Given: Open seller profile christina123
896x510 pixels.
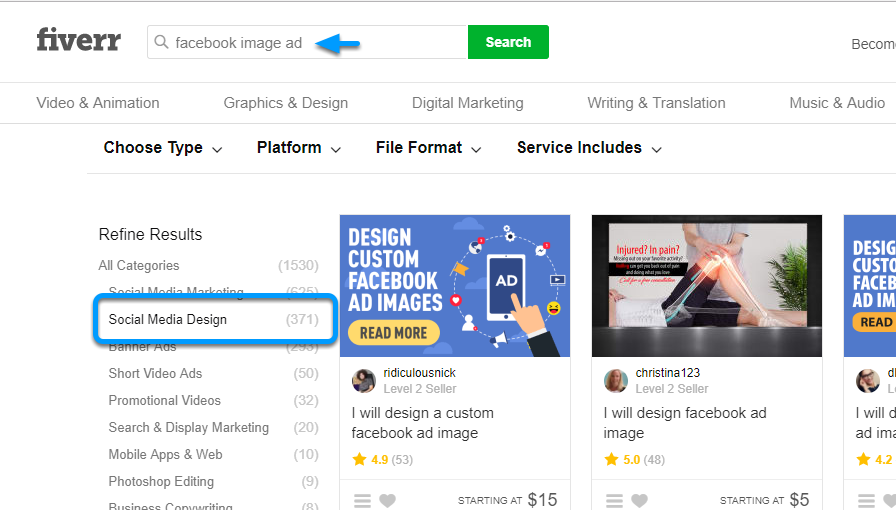Looking at the screenshot, I should point(667,373).
